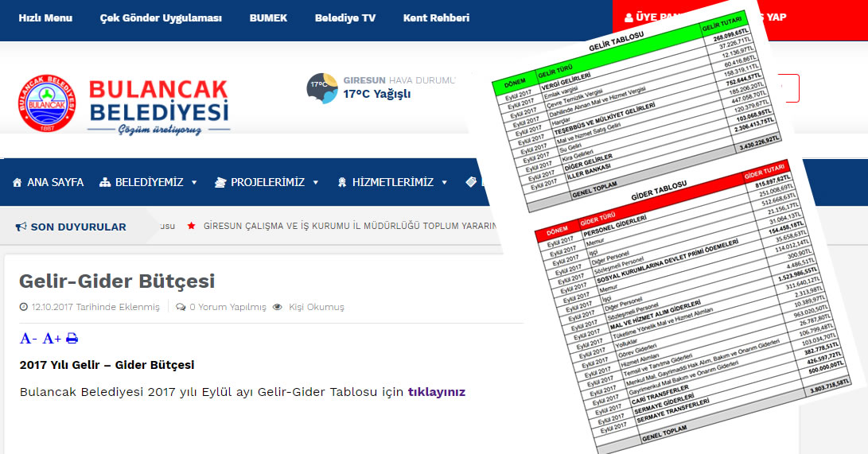Image resolution: width=868 pixels, height=454 pixels.
Task: Print the page with the printer icon
Action: coord(72,338)
